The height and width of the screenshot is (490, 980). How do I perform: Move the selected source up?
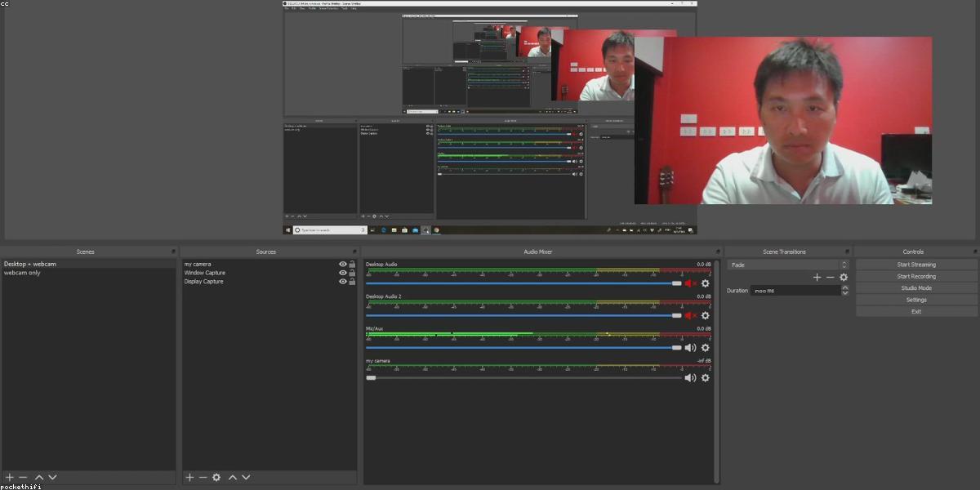tap(233, 477)
